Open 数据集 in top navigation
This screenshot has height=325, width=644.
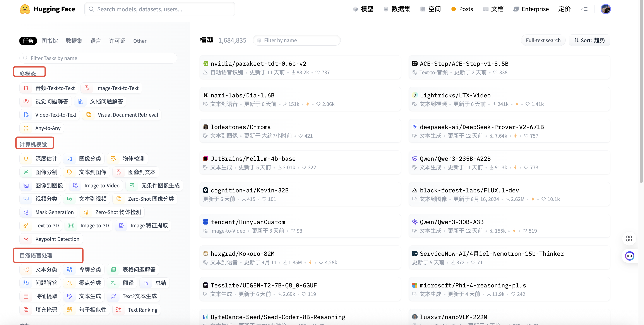tap(397, 9)
